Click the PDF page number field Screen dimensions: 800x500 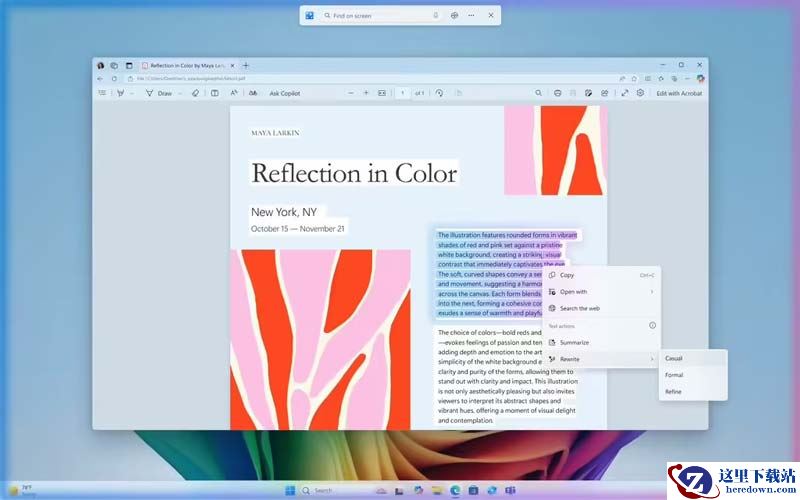[x=403, y=93]
